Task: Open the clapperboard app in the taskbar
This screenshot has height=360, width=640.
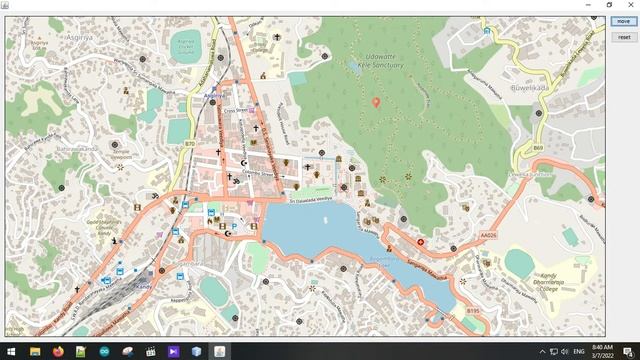Action: coord(151,351)
